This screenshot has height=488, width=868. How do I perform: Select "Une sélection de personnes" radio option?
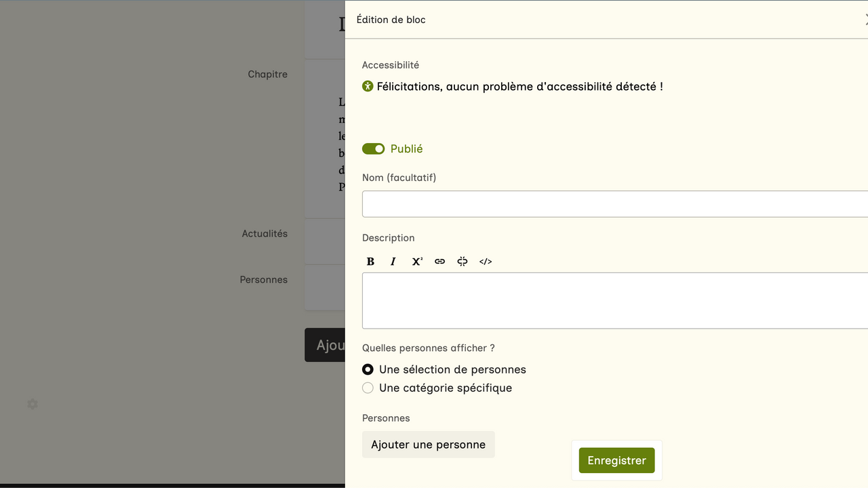368,369
